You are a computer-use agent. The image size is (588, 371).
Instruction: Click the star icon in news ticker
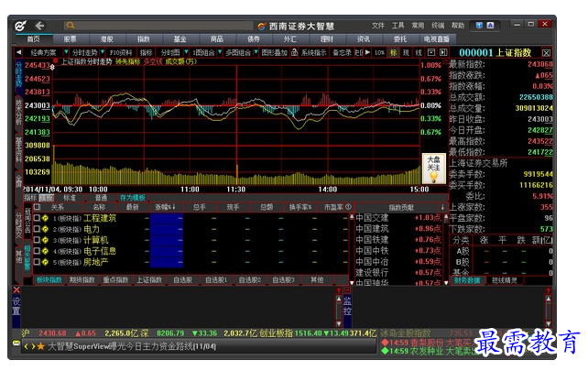pyautogui.click(x=41, y=346)
